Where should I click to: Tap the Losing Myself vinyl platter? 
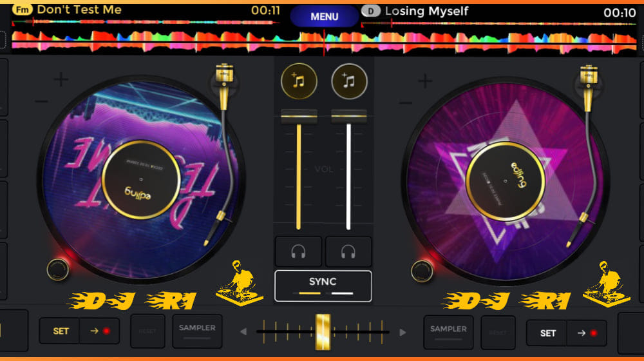(x=505, y=181)
